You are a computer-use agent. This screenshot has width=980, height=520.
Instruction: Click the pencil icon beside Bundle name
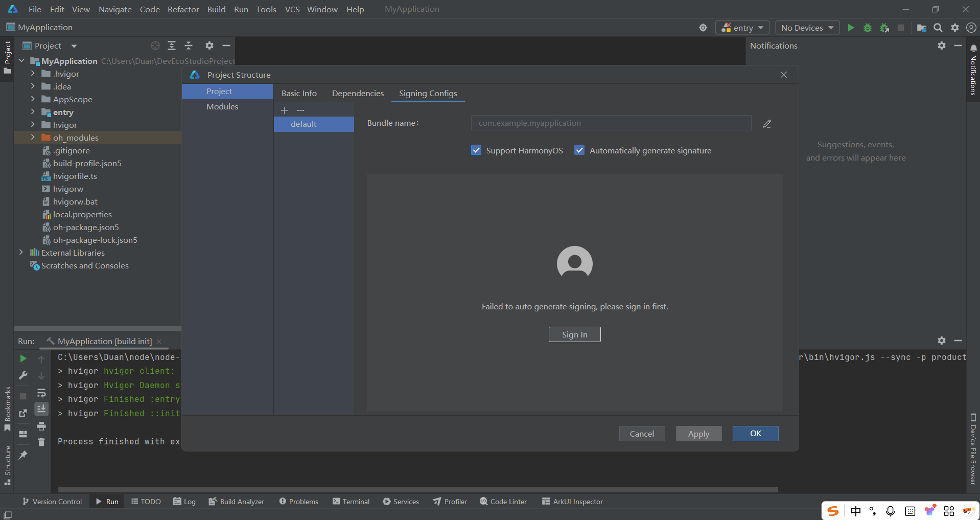[767, 124]
